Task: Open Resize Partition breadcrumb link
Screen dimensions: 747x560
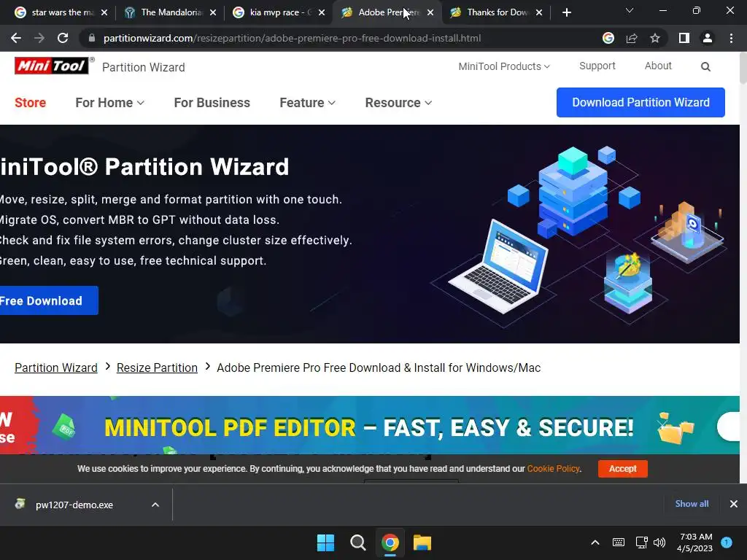Action: 157,367
